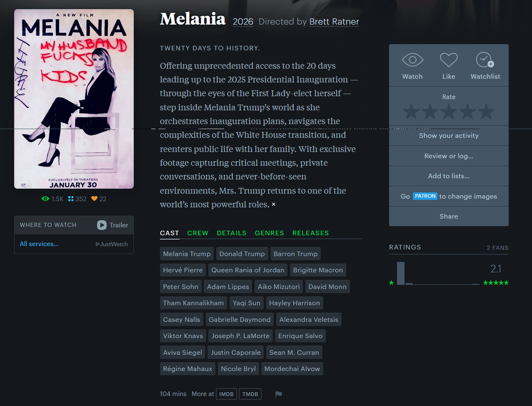This screenshot has height=406, width=532.
Task: Click the blue lists-count grid icon
Action: click(71, 199)
